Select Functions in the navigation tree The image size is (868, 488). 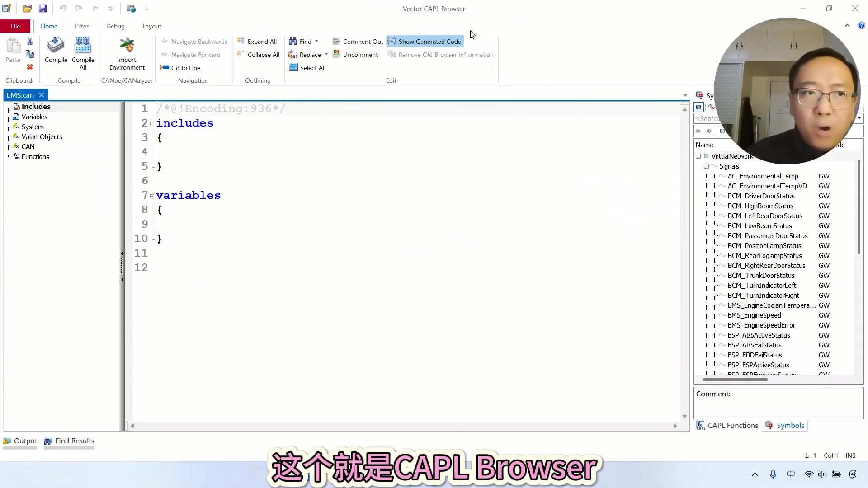[35, 157]
